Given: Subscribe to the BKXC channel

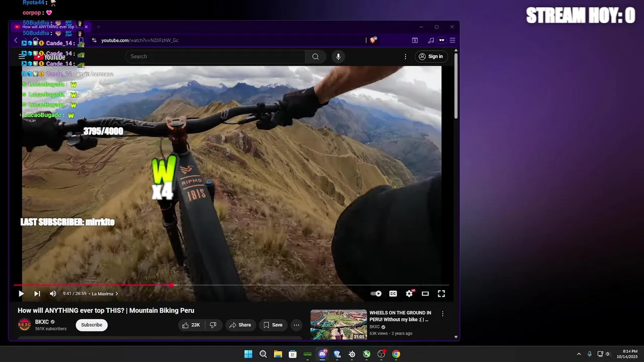Looking at the screenshot, I should pos(92,325).
